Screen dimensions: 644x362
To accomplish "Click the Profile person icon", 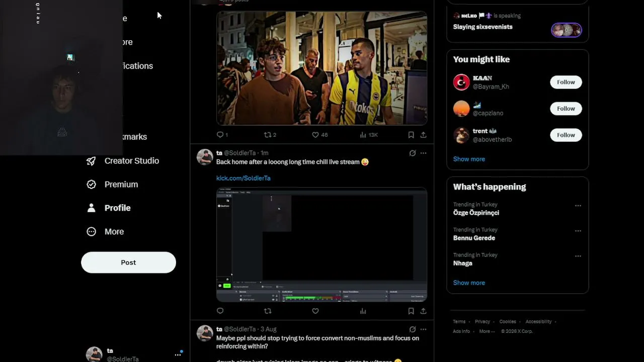I will (91, 208).
